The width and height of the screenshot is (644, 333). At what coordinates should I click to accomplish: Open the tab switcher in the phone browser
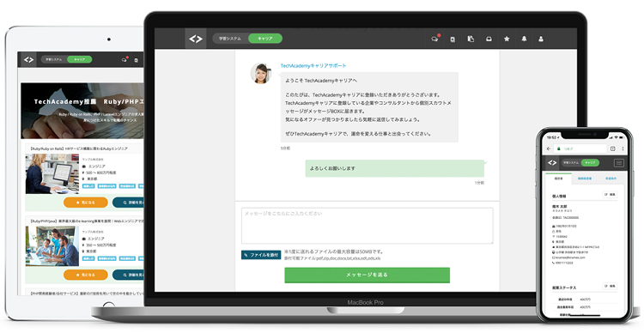point(613,148)
